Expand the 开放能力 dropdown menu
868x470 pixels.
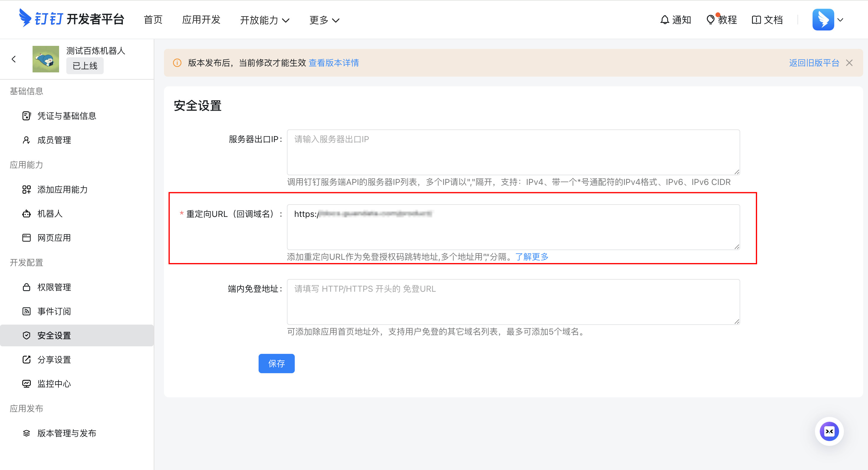click(265, 20)
